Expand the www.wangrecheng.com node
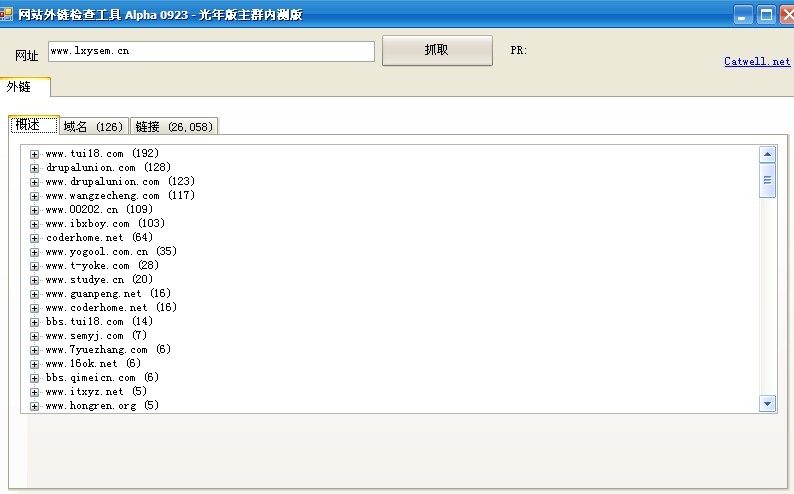This screenshot has height=494, width=794. click(x=35, y=196)
